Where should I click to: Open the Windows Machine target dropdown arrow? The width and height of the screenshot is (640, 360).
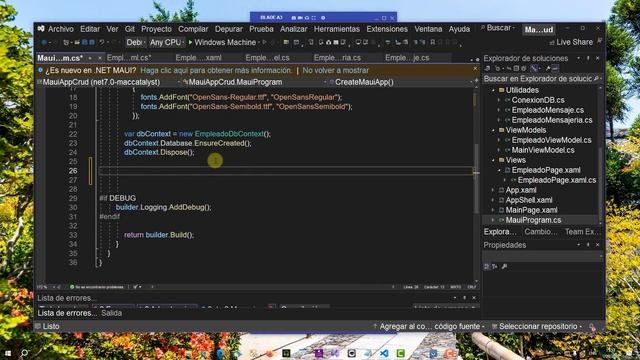click(x=259, y=42)
